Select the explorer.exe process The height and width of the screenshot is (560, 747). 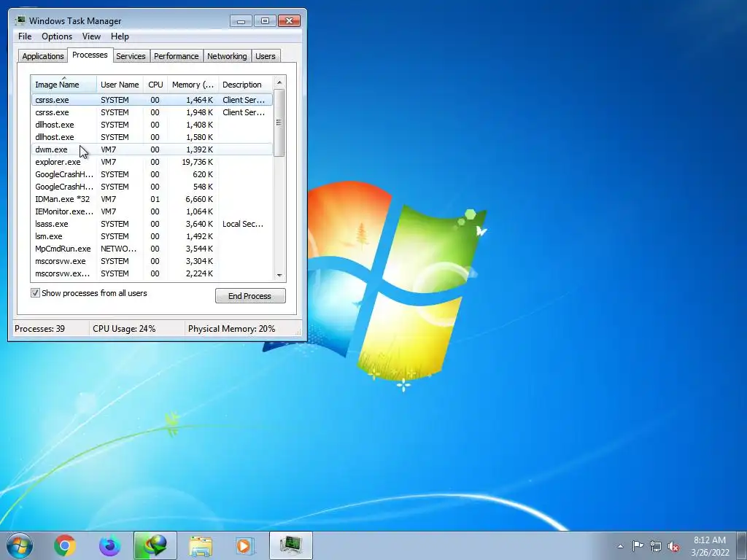point(152,162)
